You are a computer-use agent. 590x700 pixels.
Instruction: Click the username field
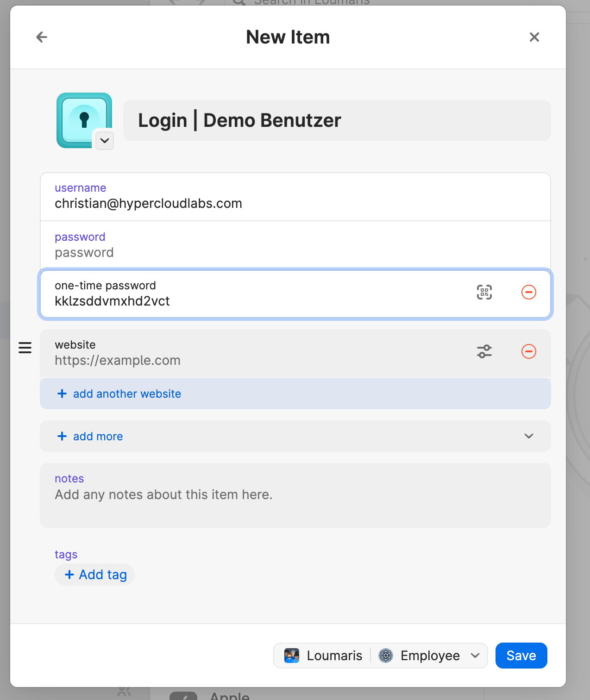pos(295,203)
